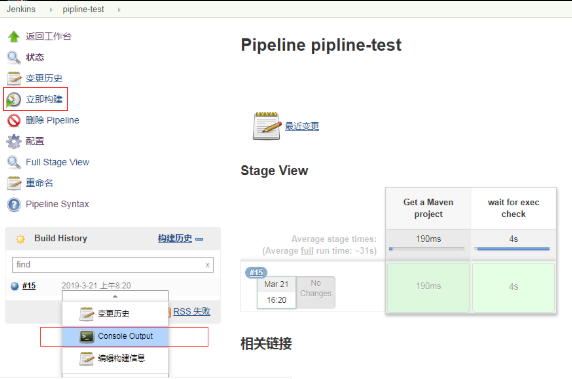Viewport: 572px width, 379px height.
Task: Click the find builds search field
Action: pyautogui.click(x=113, y=265)
